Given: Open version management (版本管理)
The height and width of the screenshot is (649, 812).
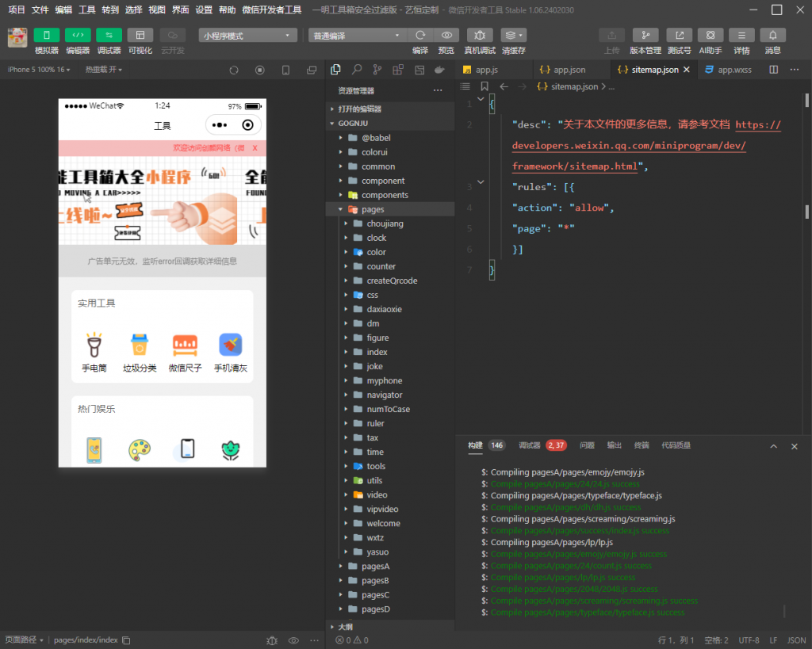Looking at the screenshot, I should pyautogui.click(x=645, y=35).
